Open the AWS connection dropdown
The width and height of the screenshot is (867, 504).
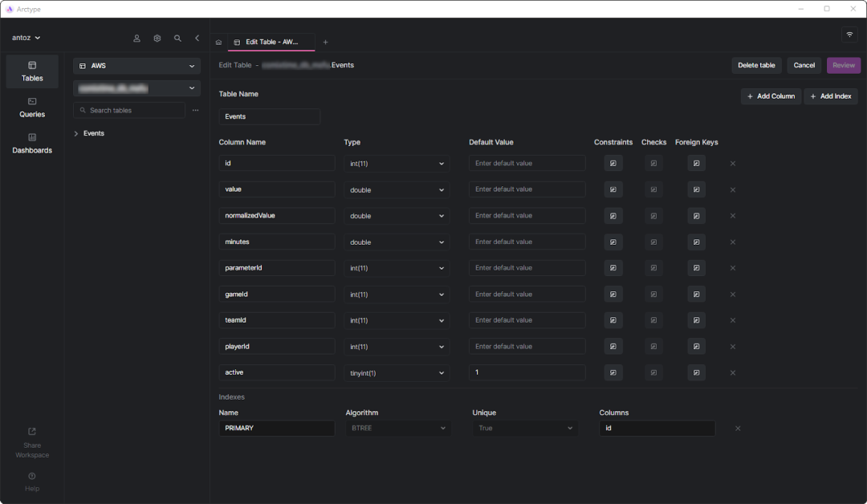click(136, 66)
